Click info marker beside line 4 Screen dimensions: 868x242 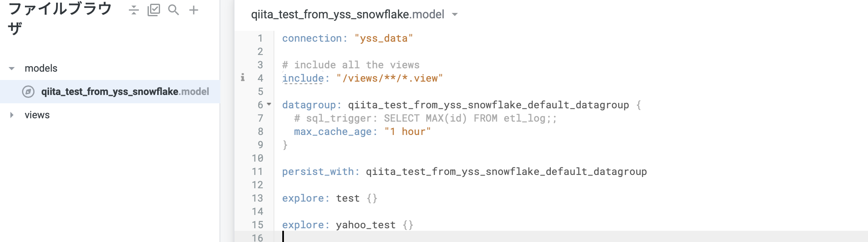tap(243, 77)
